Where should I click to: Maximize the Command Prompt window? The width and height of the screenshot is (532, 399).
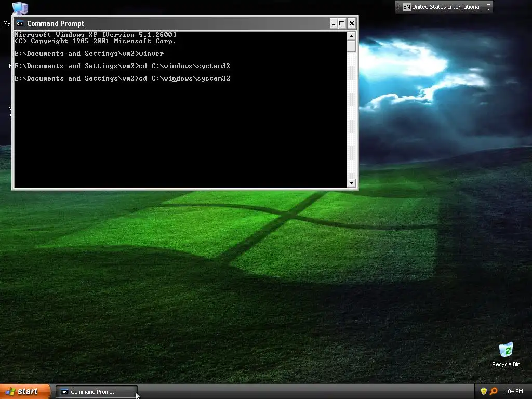pos(342,23)
